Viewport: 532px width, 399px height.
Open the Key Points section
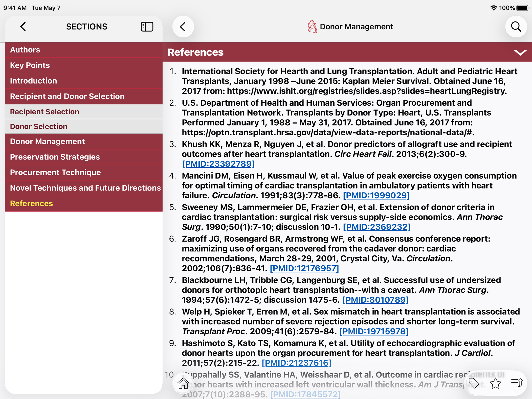click(84, 65)
